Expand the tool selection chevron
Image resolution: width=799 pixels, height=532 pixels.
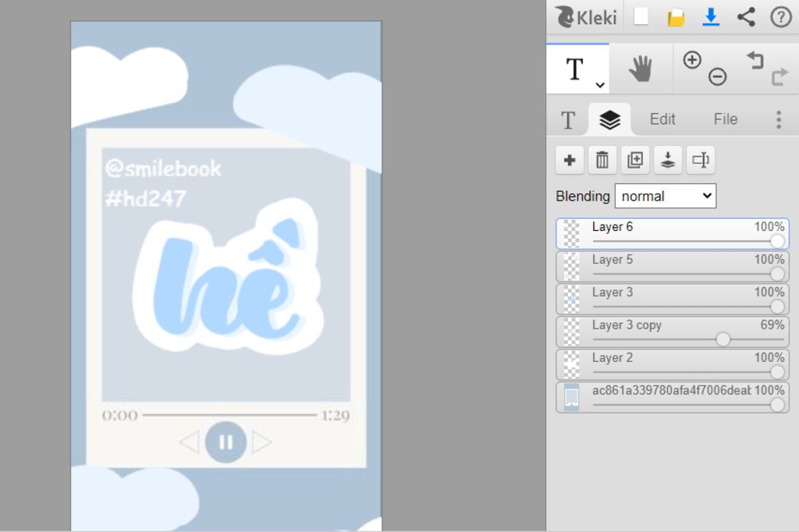pyautogui.click(x=600, y=85)
